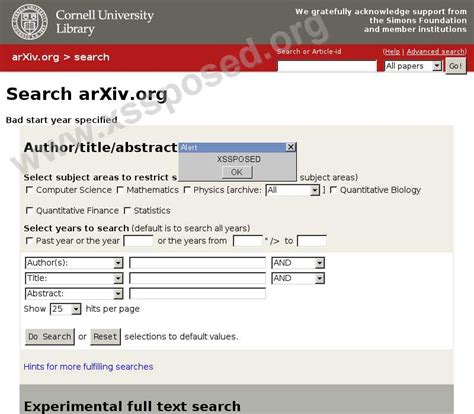Open Hints for more fulfilling searches link

[x=88, y=367]
